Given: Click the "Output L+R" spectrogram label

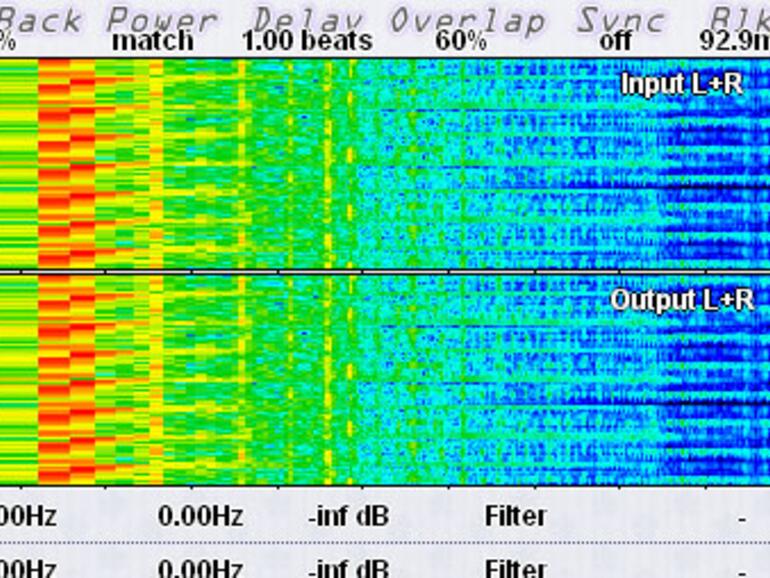Looking at the screenshot, I should click(x=682, y=300).
